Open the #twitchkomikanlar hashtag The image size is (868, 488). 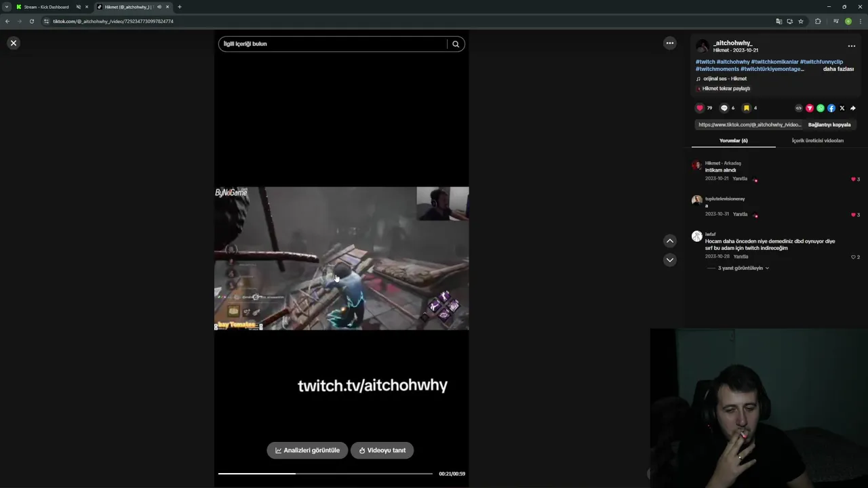coord(774,62)
